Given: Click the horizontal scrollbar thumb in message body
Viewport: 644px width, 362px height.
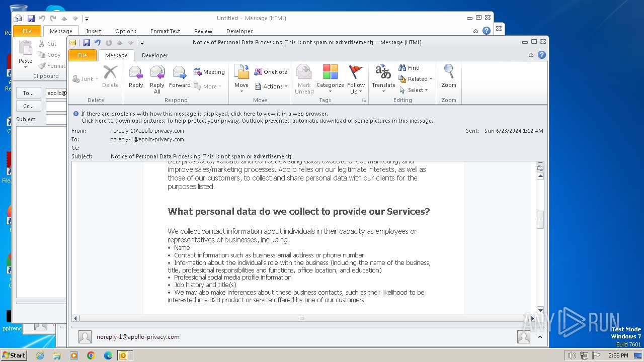Looking at the screenshot, I should [301, 318].
